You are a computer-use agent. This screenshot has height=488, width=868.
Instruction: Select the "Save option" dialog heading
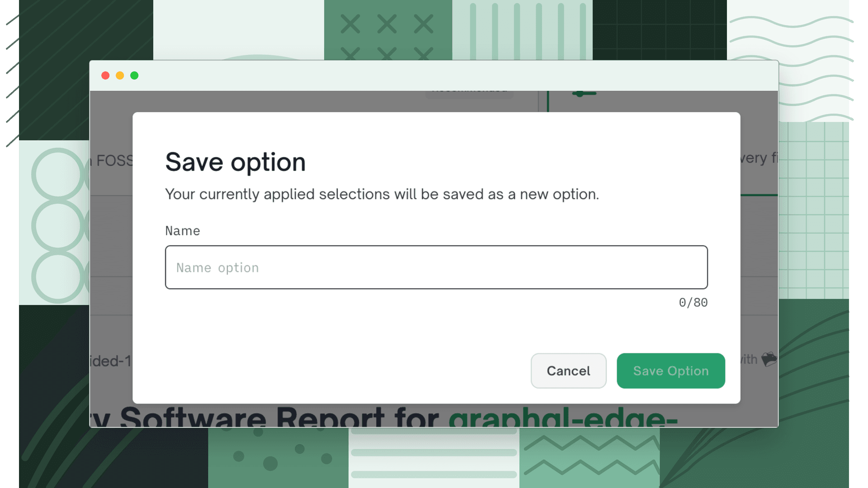pos(236,162)
